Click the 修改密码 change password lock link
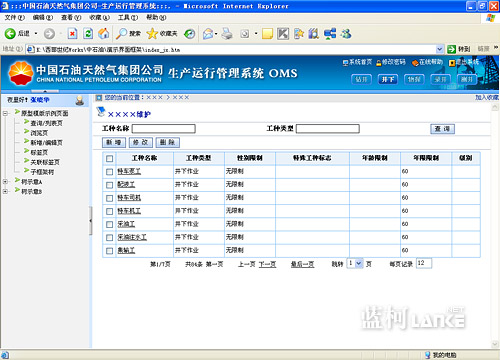 391,62
